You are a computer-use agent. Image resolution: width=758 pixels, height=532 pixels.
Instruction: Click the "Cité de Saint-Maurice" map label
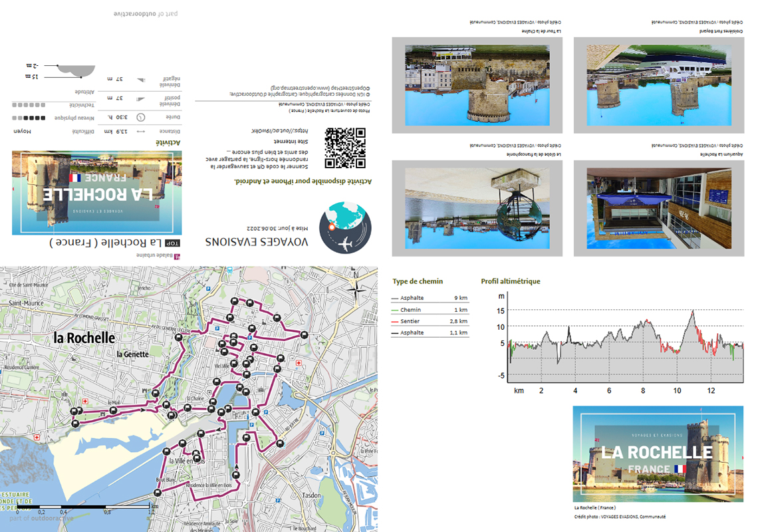click(x=29, y=285)
